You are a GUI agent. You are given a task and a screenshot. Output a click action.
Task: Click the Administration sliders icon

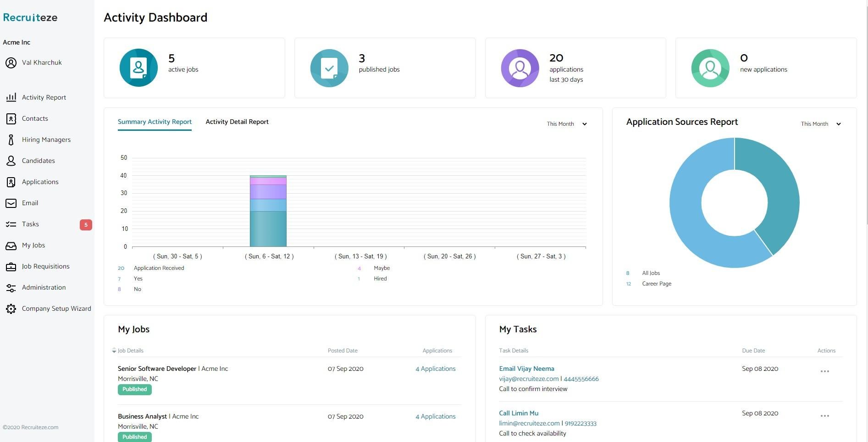[x=11, y=288]
